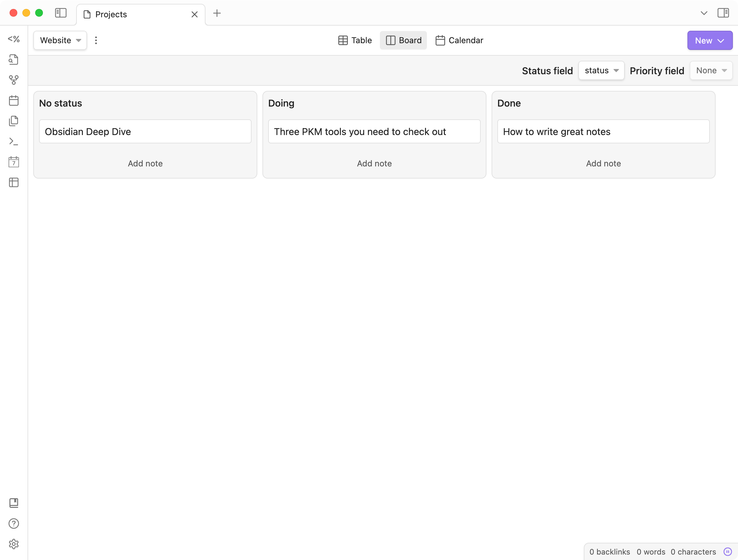Open the Templater ribbon icon
The height and width of the screenshot is (560, 738).
pyautogui.click(x=14, y=39)
